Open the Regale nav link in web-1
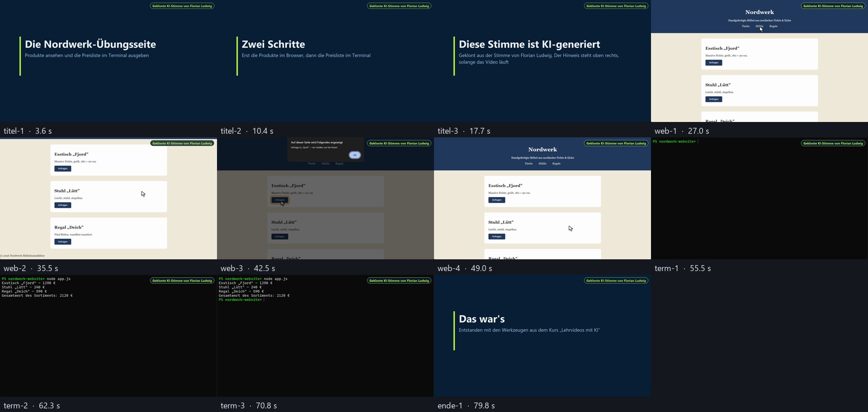This screenshot has height=412, width=868. [x=774, y=26]
